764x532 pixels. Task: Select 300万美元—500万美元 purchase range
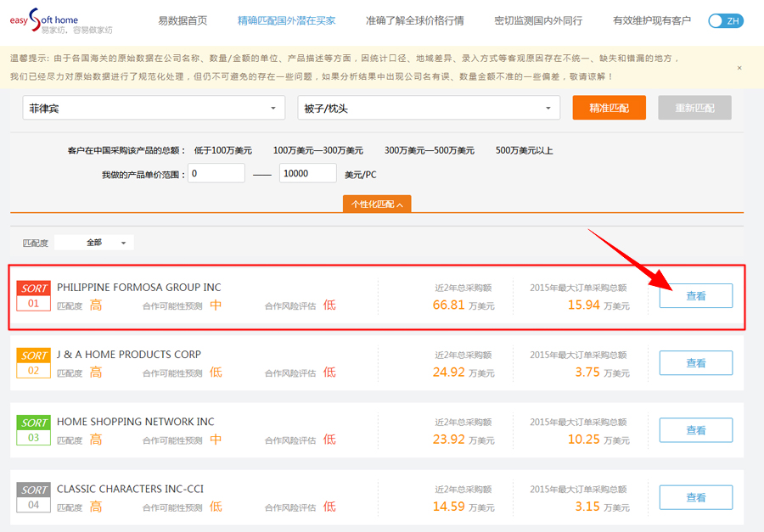[x=429, y=150]
